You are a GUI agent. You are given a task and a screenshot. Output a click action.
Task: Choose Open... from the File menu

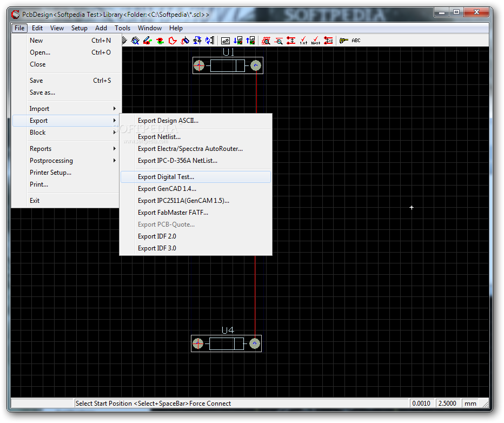(67, 52)
